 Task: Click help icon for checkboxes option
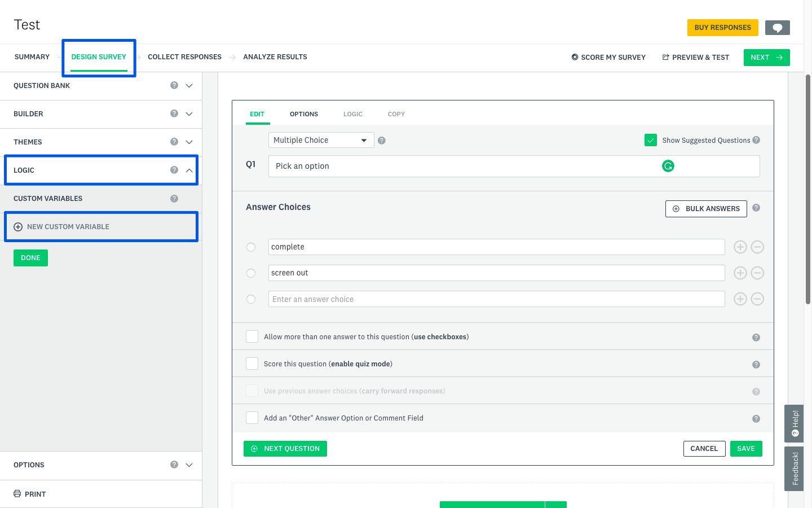756,338
